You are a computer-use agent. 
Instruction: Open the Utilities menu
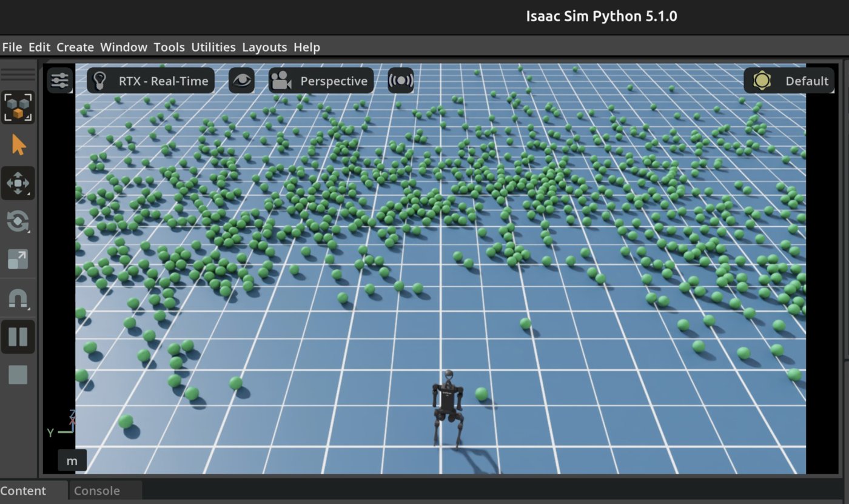[x=213, y=47]
